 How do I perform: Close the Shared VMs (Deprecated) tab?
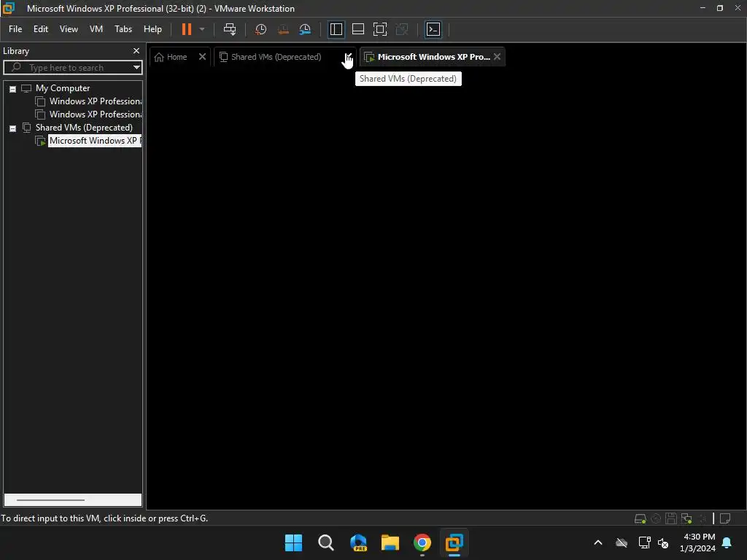pos(349,57)
